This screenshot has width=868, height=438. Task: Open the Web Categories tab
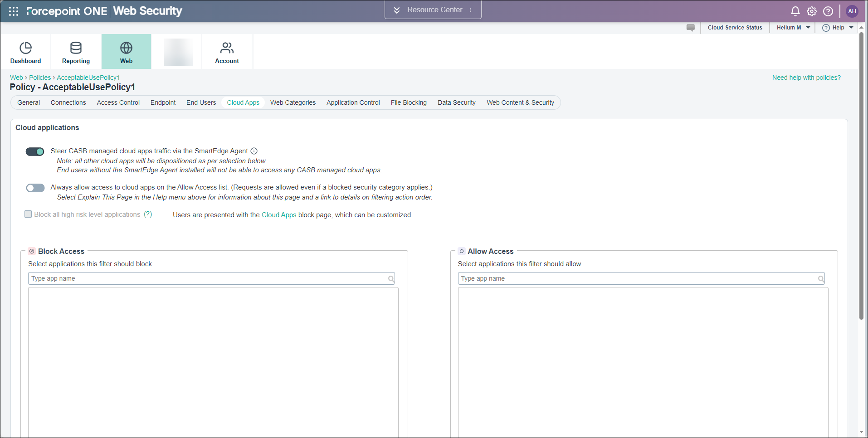point(293,102)
